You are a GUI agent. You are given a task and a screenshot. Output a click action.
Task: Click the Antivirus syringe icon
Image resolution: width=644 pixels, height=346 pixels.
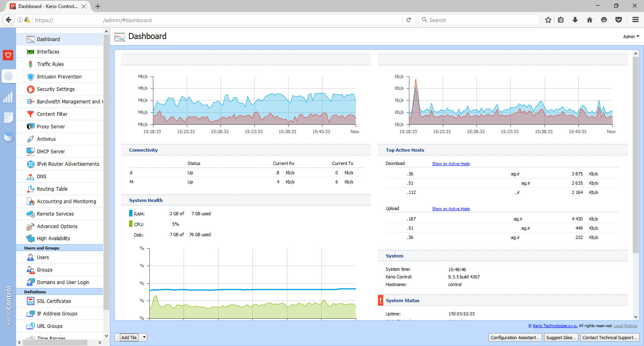coord(31,139)
